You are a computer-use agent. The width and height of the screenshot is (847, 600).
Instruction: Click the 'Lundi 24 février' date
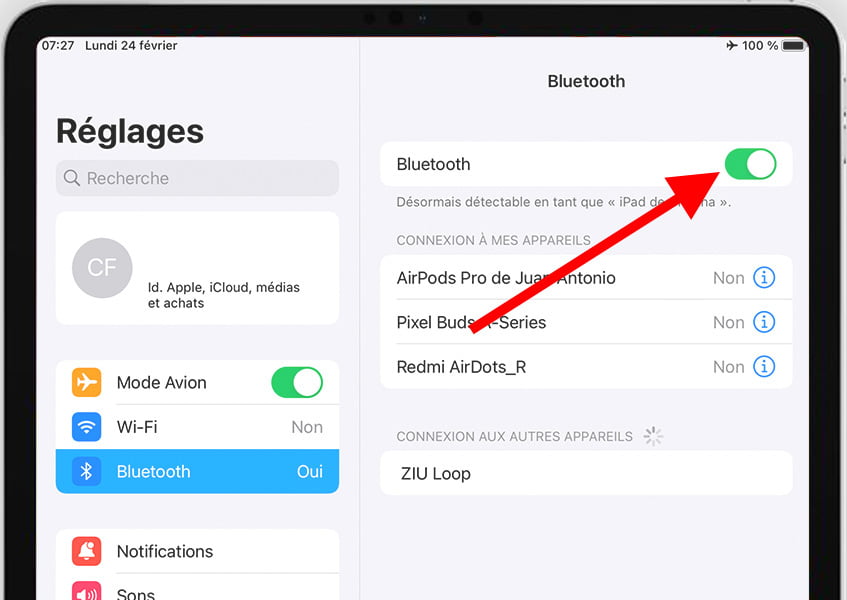point(131,45)
